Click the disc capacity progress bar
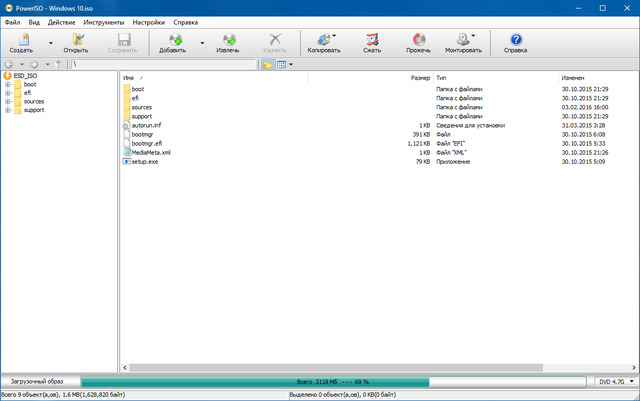This screenshot has height=401, width=640. click(x=333, y=382)
